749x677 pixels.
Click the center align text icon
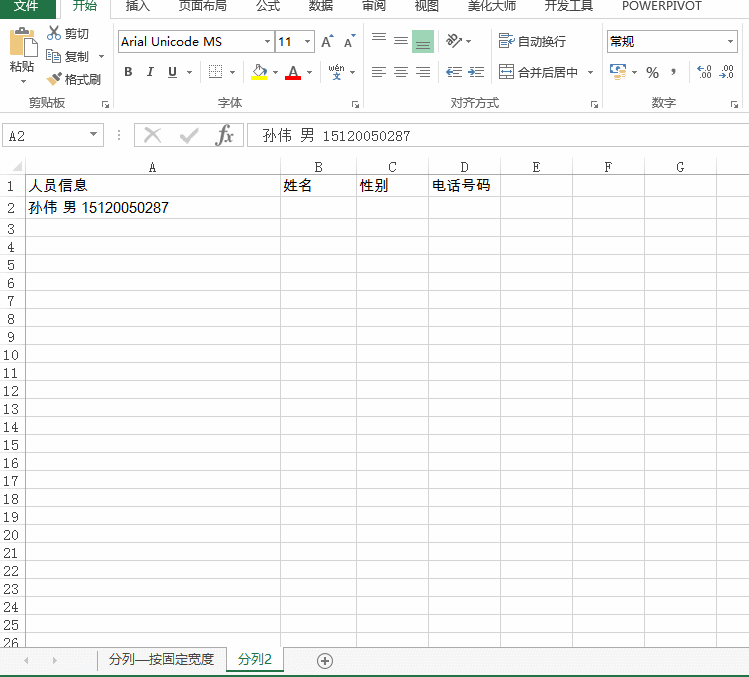(x=400, y=72)
